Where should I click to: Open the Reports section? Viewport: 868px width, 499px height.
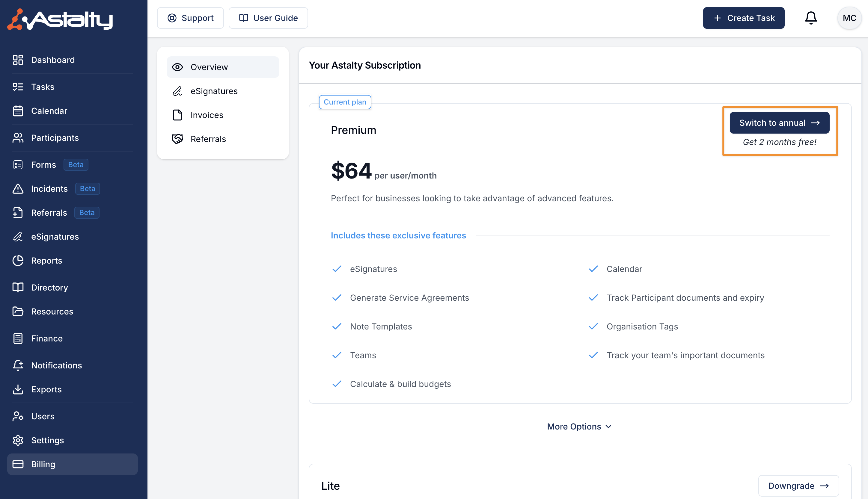point(47,261)
